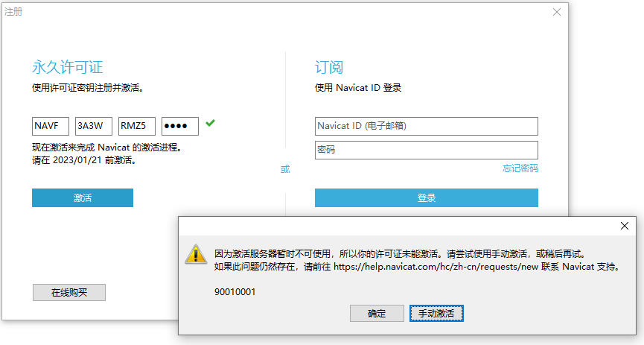
Task: Click the yellow warning triangle icon
Action: pos(196,254)
